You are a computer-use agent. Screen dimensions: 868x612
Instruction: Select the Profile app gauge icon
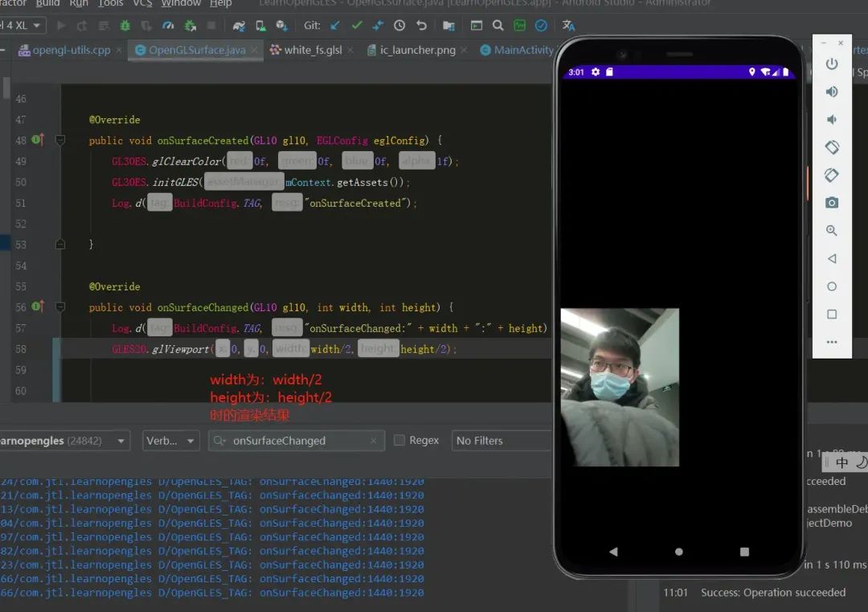point(166,26)
